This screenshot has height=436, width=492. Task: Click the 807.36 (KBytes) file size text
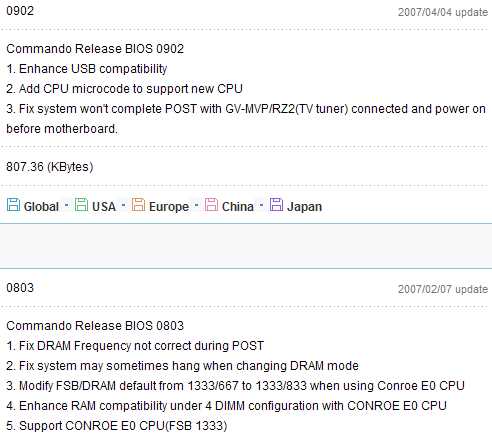pos(50,166)
